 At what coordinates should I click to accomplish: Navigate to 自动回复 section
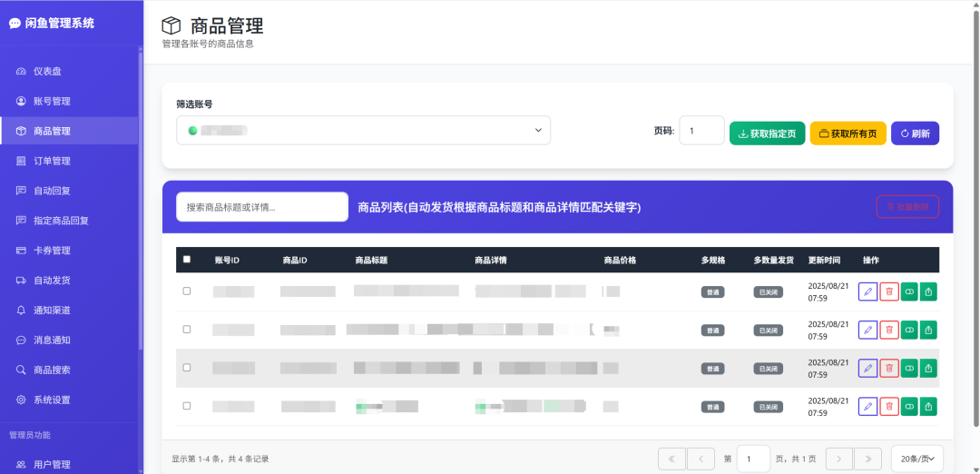69,191
